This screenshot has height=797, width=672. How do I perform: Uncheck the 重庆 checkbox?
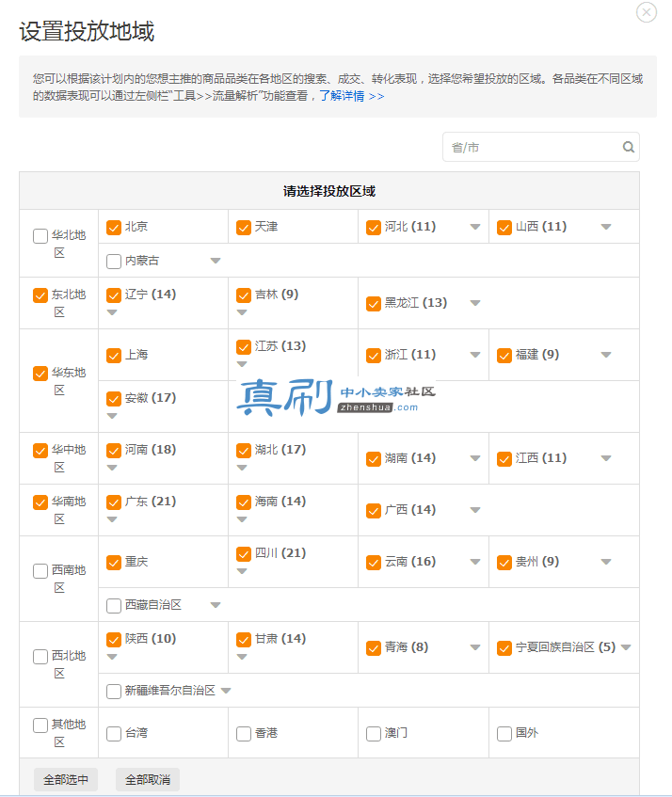114,563
